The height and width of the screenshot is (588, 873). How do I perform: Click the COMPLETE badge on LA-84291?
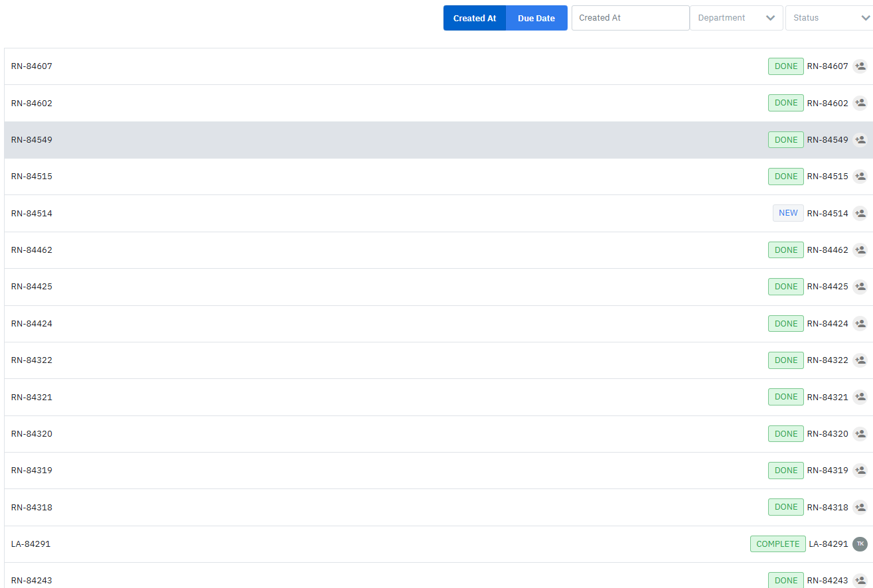click(x=777, y=544)
